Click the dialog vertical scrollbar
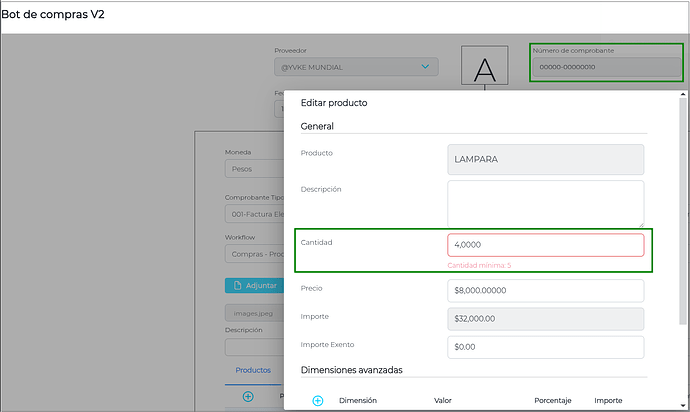This screenshot has width=690, height=412. tap(682, 200)
